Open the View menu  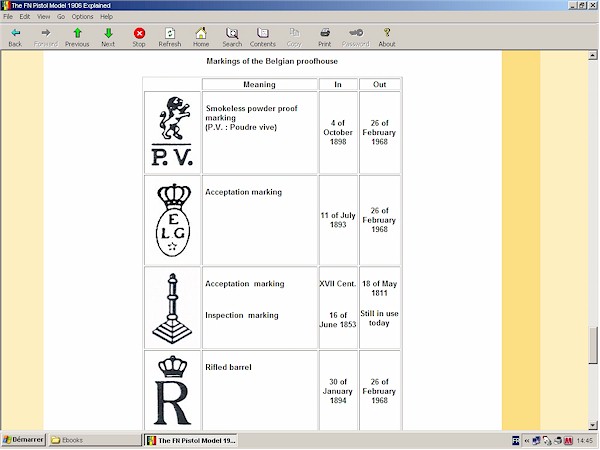pyautogui.click(x=44, y=16)
